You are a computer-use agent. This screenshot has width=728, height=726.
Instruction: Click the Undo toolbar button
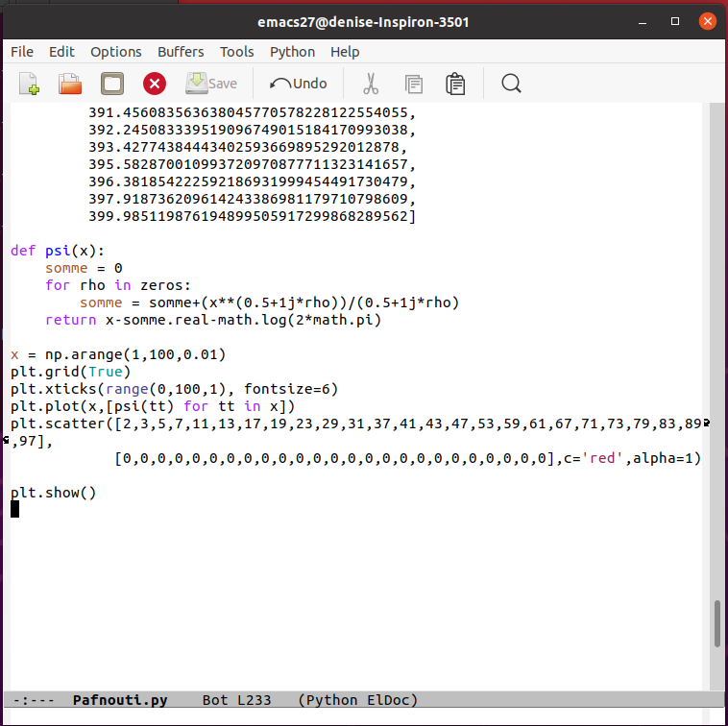click(298, 84)
